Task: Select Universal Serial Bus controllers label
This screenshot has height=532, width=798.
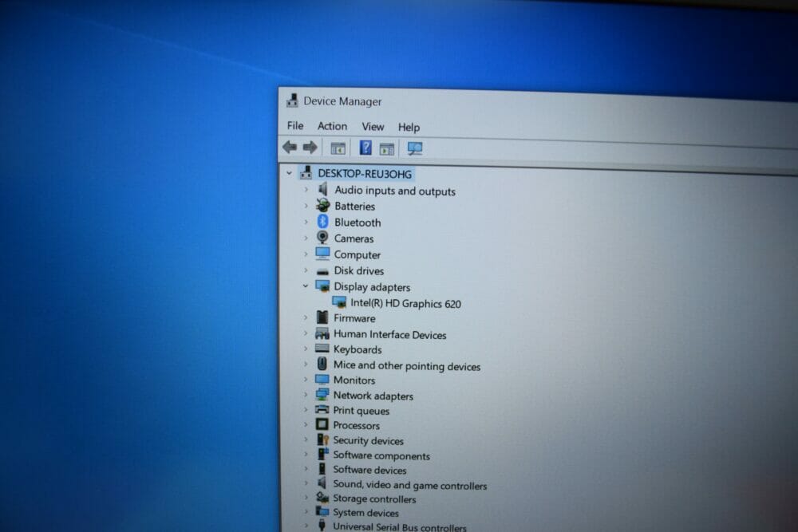Action: [x=400, y=527]
